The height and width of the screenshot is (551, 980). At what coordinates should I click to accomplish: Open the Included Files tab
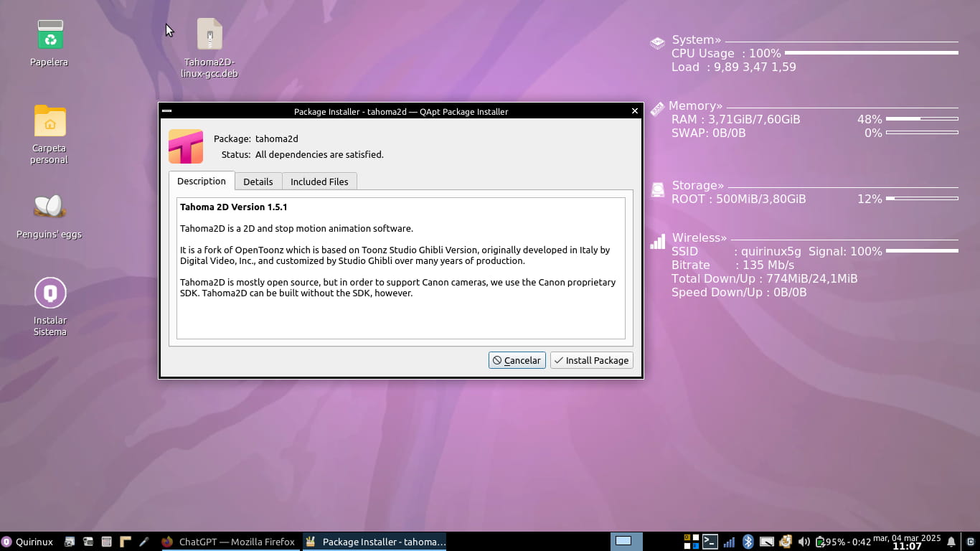pyautogui.click(x=319, y=182)
